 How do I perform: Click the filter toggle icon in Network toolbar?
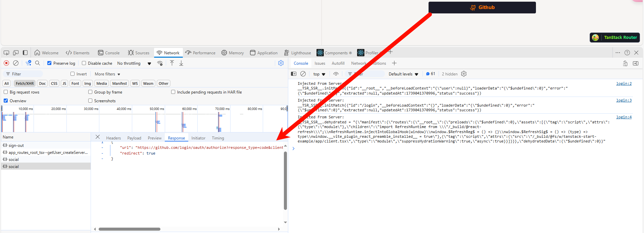point(29,63)
